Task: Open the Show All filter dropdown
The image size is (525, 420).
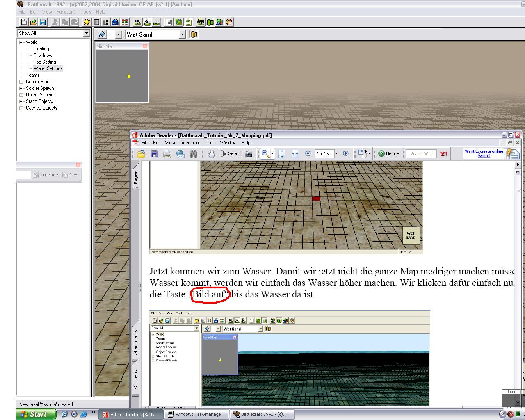Action: click(87, 33)
